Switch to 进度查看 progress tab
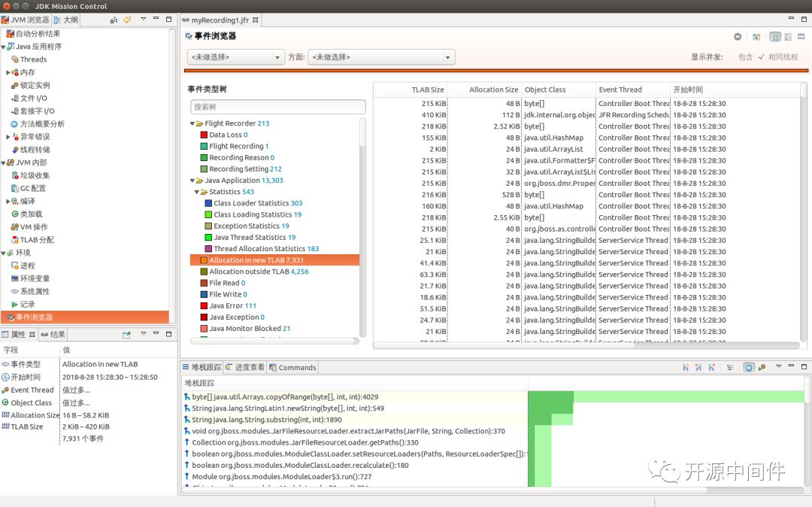Screen dimensions: 812x507 (x=245, y=367)
